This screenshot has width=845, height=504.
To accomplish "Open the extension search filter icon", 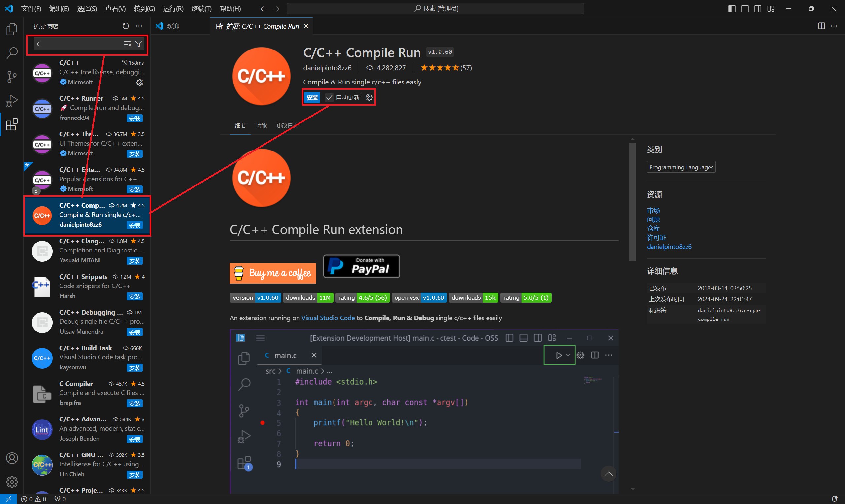I will coord(139,44).
